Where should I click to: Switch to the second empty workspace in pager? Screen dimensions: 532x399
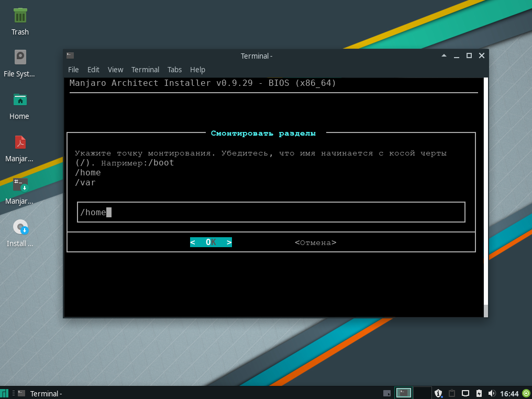(422, 393)
